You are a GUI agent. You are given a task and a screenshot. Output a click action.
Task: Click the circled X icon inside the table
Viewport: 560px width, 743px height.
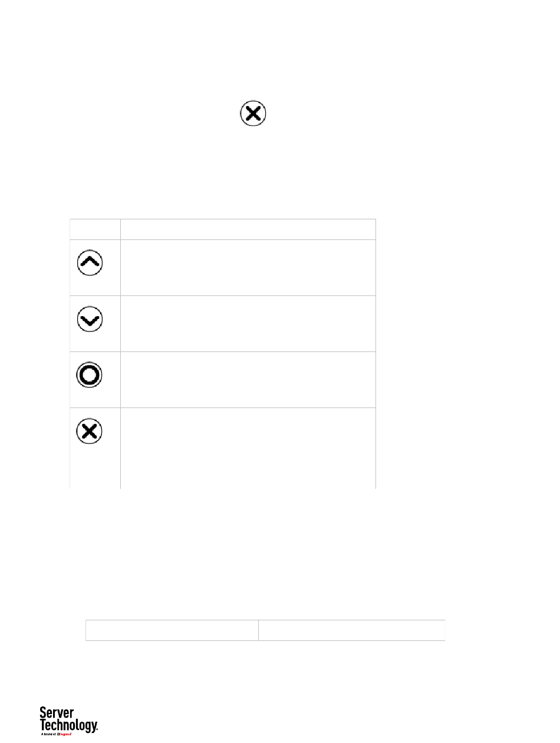pos(90,431)
